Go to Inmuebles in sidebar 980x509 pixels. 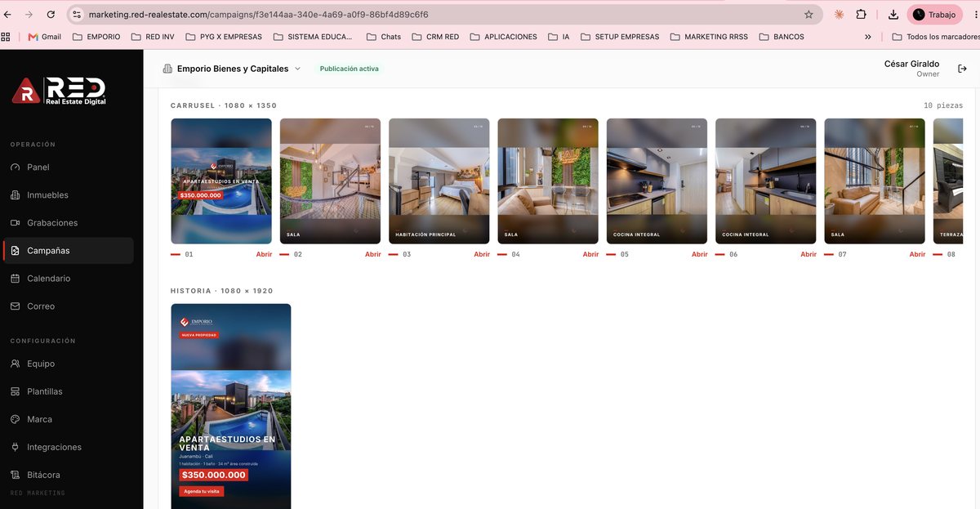tap(68, 194)
